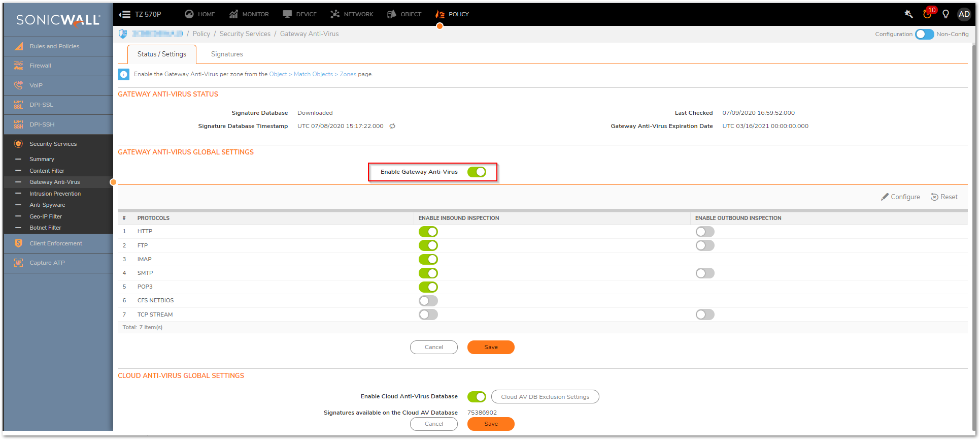
Task: Collapse the sidebar with the hamburger arrow icon
Action: [x=124, y=14]
